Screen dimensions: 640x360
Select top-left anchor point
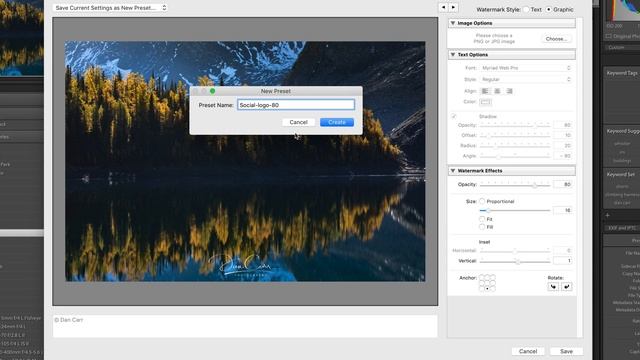482,278
